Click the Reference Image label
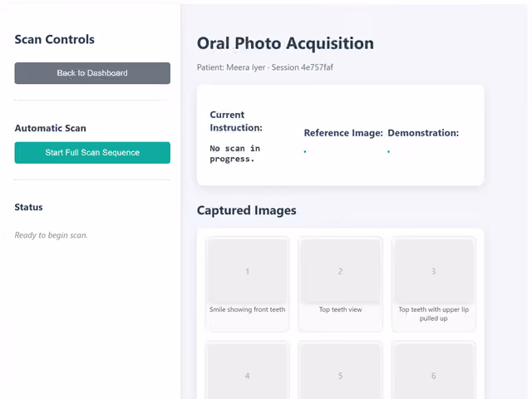Image resolution: width=532 pixels, height=399 pixels. [343, 133]
